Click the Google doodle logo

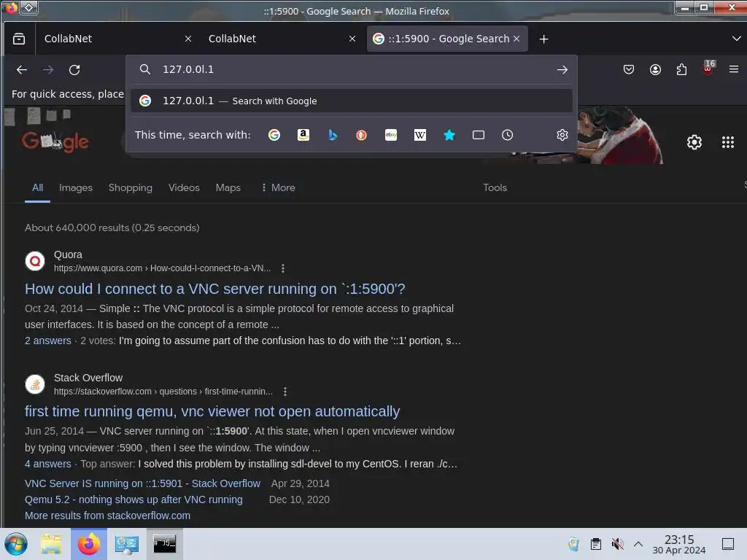pos(55,141)
